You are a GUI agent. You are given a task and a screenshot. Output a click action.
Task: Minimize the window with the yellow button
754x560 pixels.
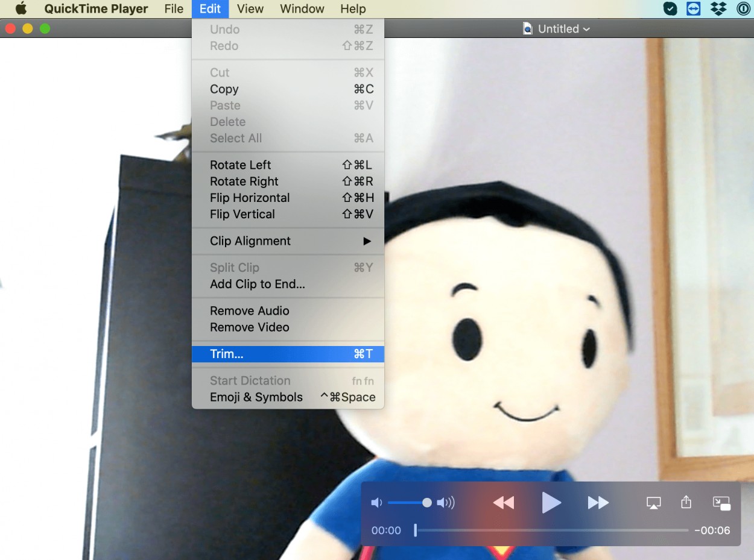click(27, 28)
